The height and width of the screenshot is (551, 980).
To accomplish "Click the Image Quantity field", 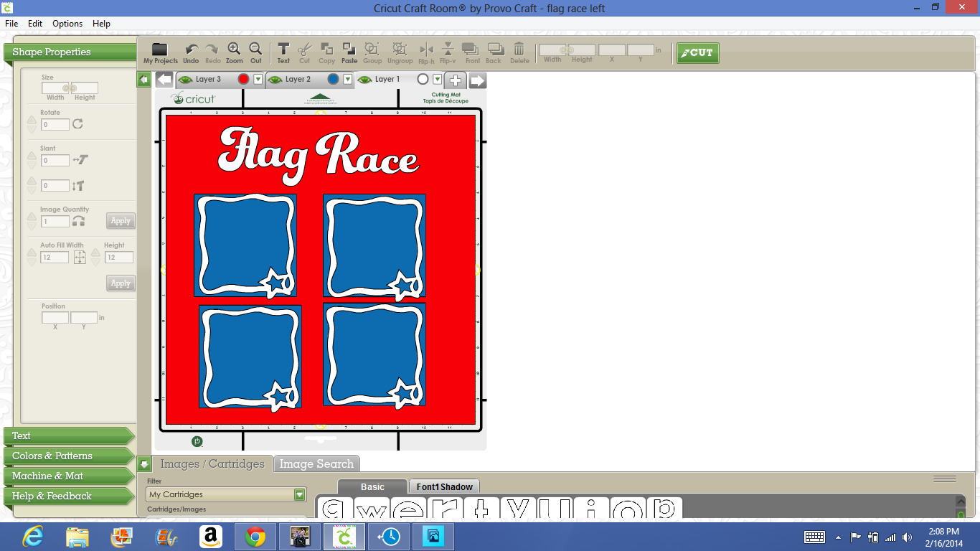I will click(55, 222).
